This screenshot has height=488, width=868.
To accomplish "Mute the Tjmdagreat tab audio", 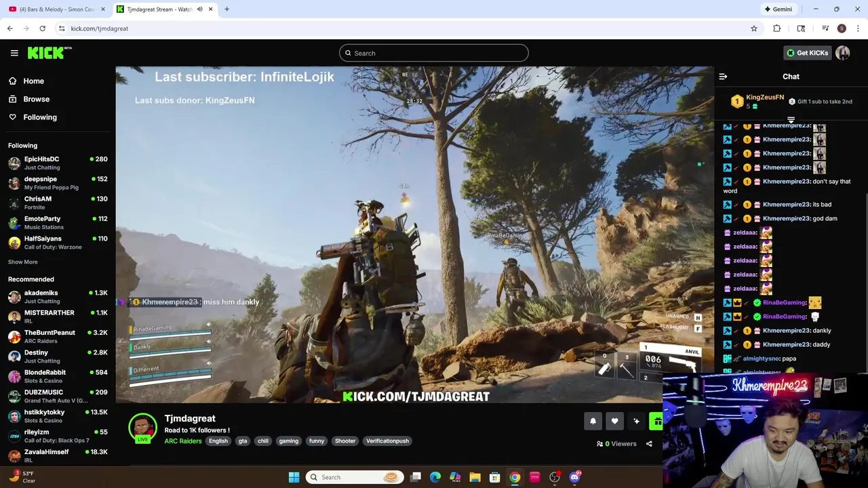I will tap(199, 9).
